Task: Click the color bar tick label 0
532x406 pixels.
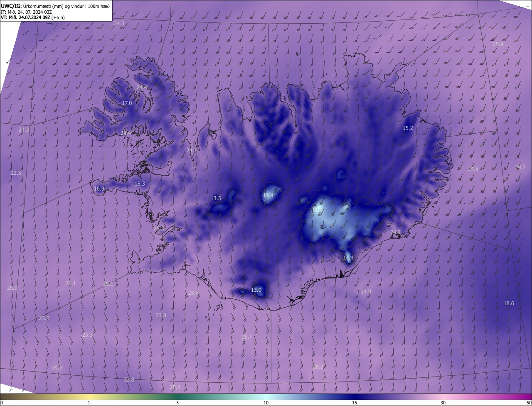Action: pyautogui.click(x=2, y=403)
